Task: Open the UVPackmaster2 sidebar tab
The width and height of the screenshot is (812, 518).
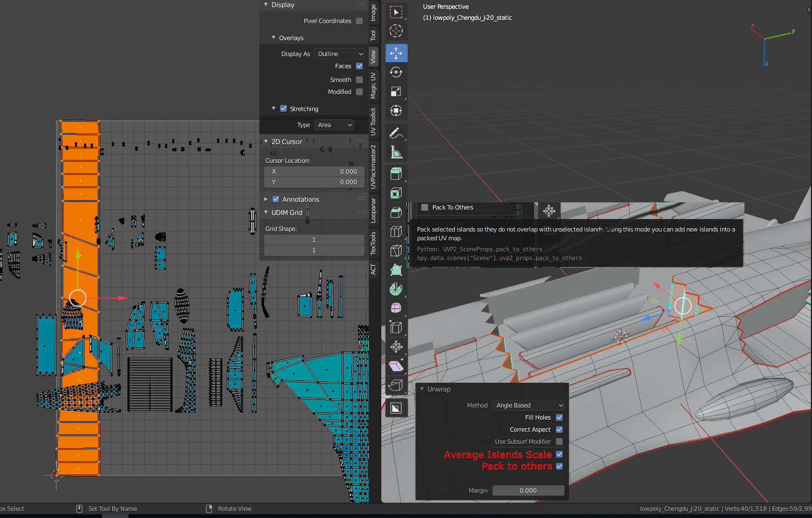Action: pyautogui.click(x=374, y=167)
